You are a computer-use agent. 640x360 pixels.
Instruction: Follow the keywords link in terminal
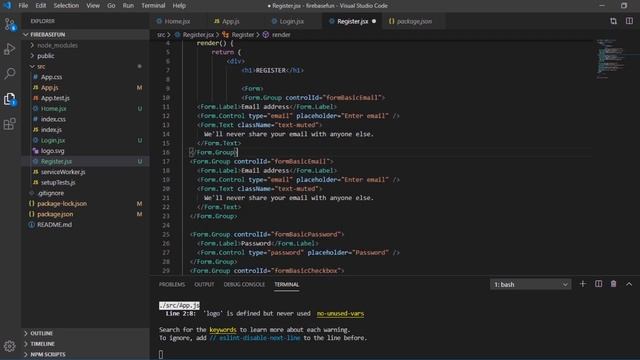(223, 330)
